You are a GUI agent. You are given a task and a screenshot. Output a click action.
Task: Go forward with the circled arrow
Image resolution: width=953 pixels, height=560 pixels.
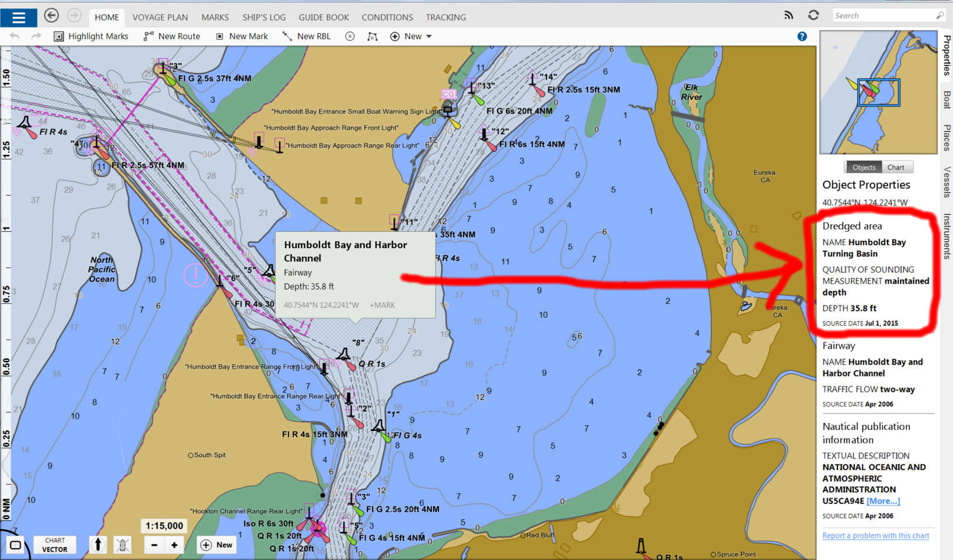[74, 16]
